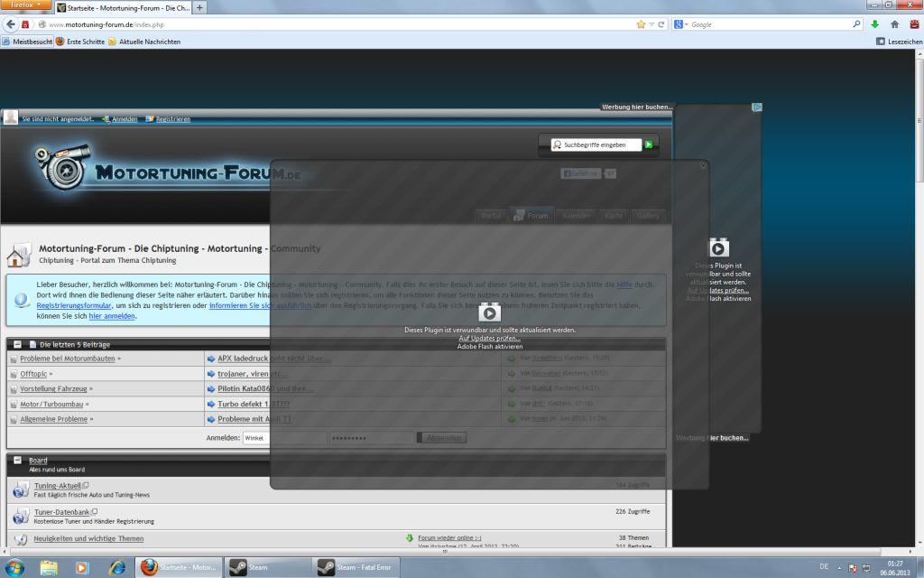This screenshot has height=578, width=924.
Task: Click the Flash plugin icon in the side ad
Action: point(718,247)
